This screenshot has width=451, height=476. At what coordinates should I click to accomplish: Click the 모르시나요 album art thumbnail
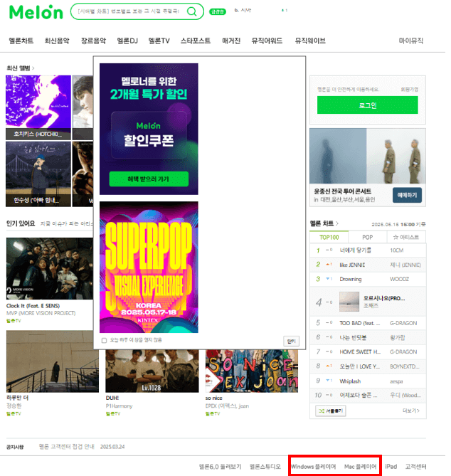pos(349,302)
